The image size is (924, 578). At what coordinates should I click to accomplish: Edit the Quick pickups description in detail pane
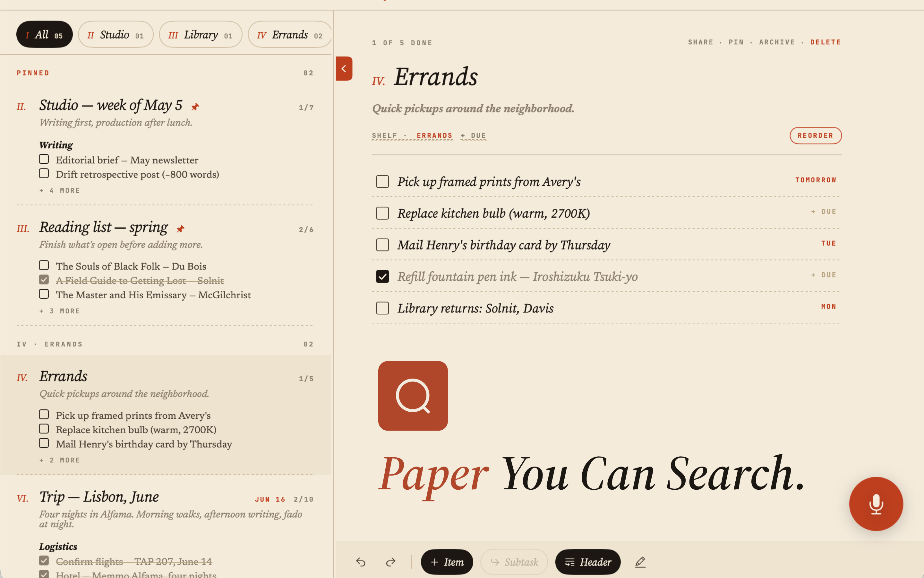473,109
